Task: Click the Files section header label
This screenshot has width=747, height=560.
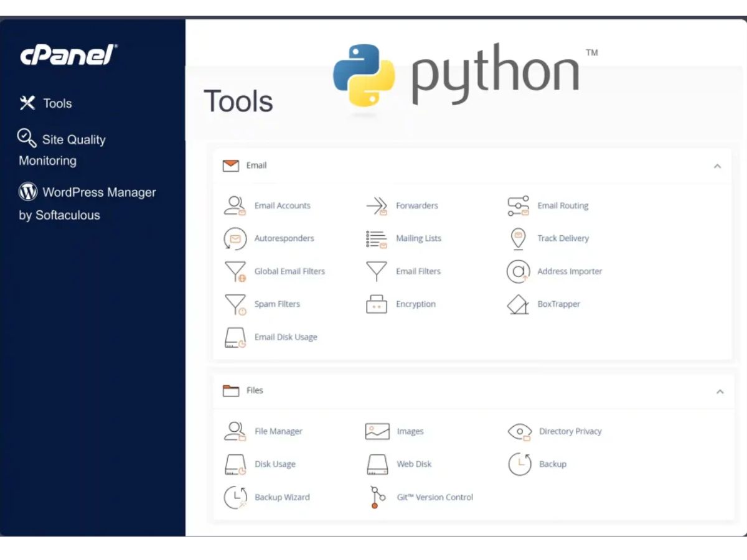Action: pos(255,391)
